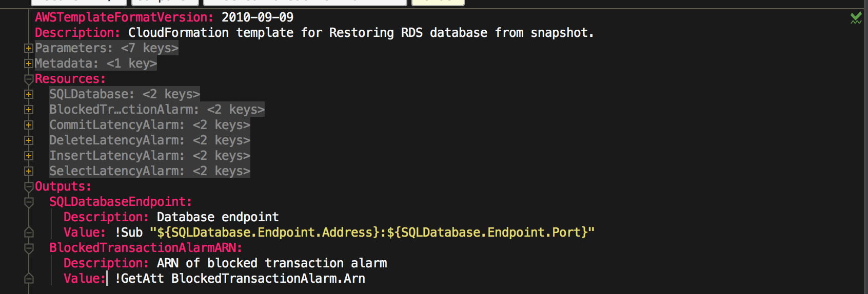The image size is (868, 294).
Task: Click the !Sub intrinsic function tag
Action: pyautogui.click(x=129, y=233)
